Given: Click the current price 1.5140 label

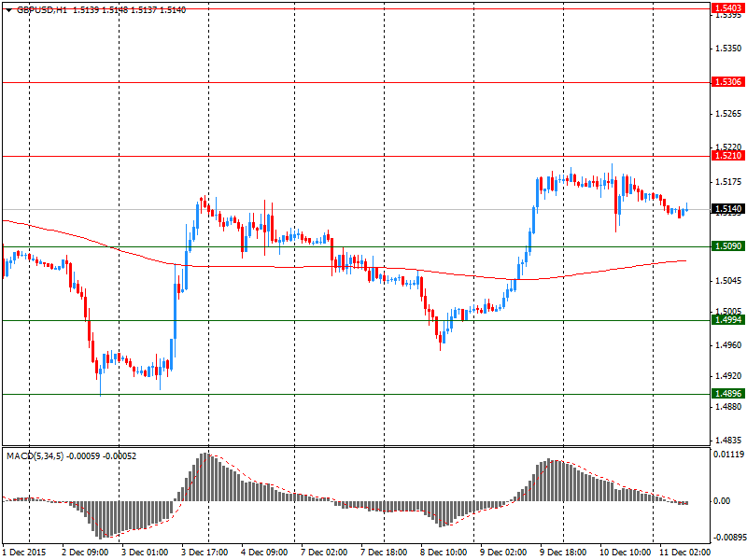Looking at the screenshot, I should (x=727, y=208).
